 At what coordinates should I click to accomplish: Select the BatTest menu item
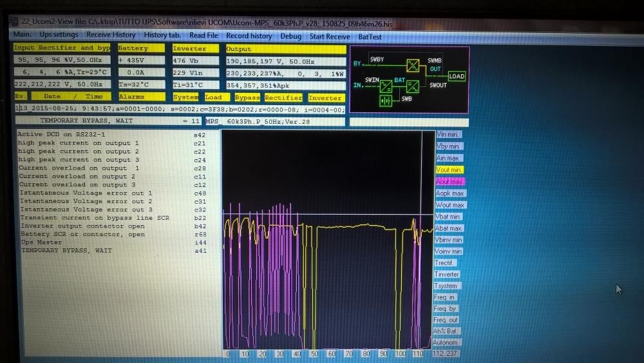coord(370,37)
